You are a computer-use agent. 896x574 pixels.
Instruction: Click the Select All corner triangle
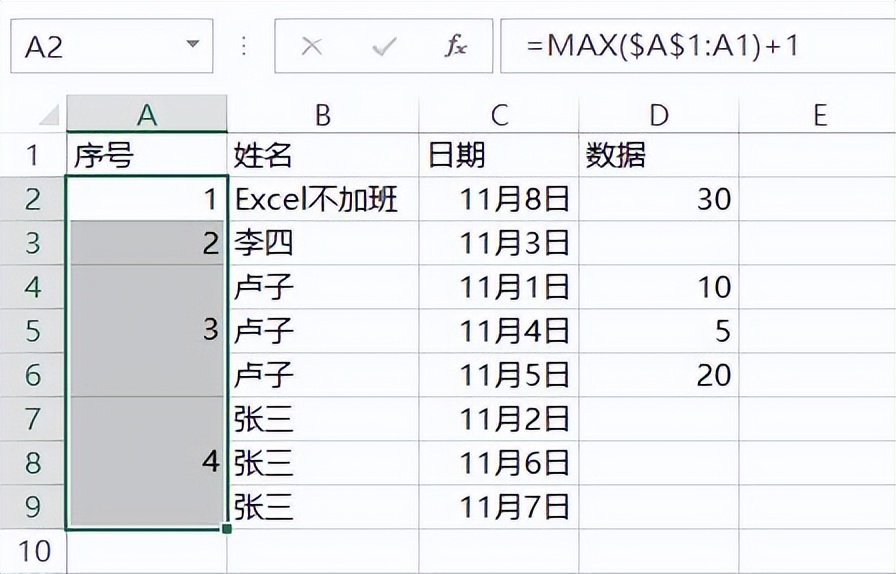pyautogui.click(x=50, y=115)
